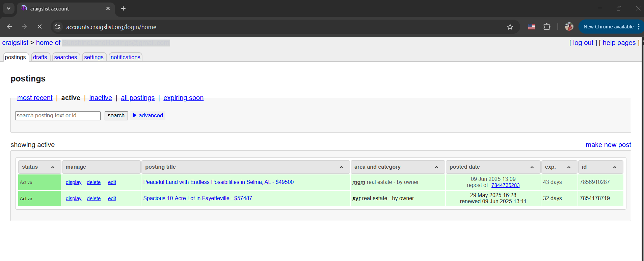Click the make new post link
Screen dimensions: 644x261
tap(608, 145)
